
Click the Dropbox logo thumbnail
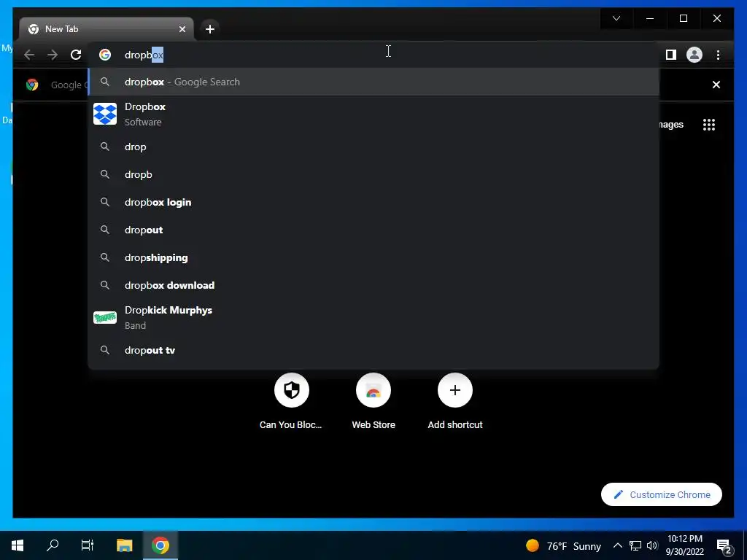coord(105,114)
